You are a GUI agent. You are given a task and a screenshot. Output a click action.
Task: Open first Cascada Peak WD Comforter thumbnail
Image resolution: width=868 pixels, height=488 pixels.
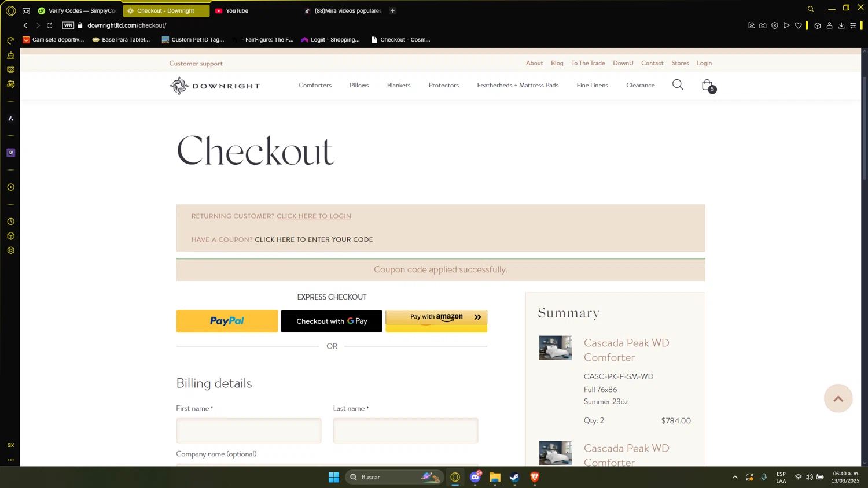(x=556, y=348)
